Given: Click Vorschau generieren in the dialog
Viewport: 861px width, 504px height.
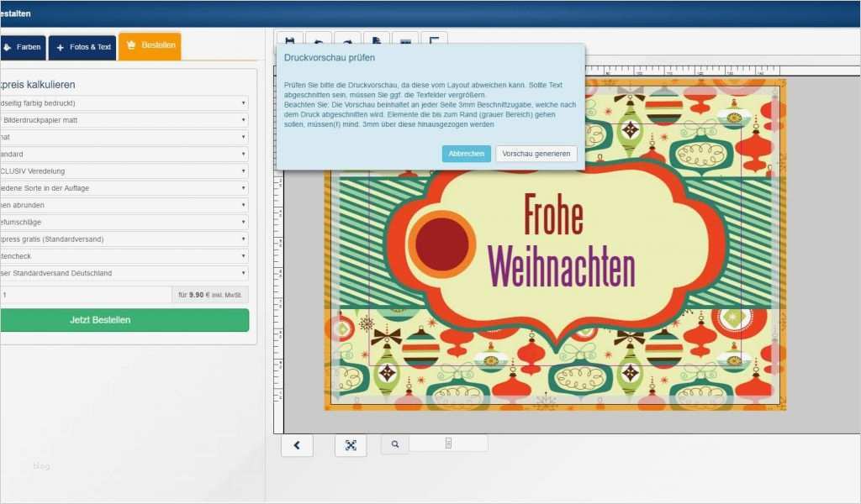Looking at the screenshot, I should pos(536,154).
